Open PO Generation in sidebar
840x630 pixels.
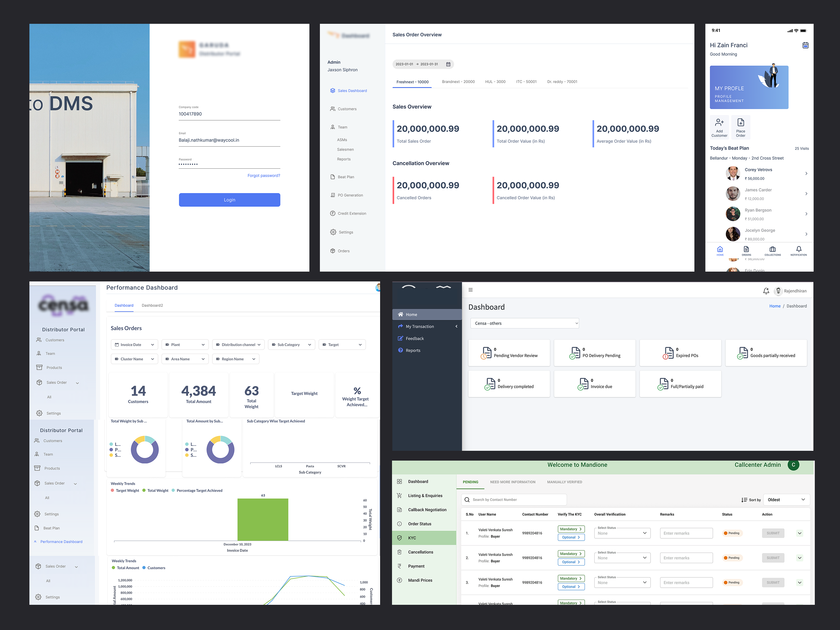346,195
